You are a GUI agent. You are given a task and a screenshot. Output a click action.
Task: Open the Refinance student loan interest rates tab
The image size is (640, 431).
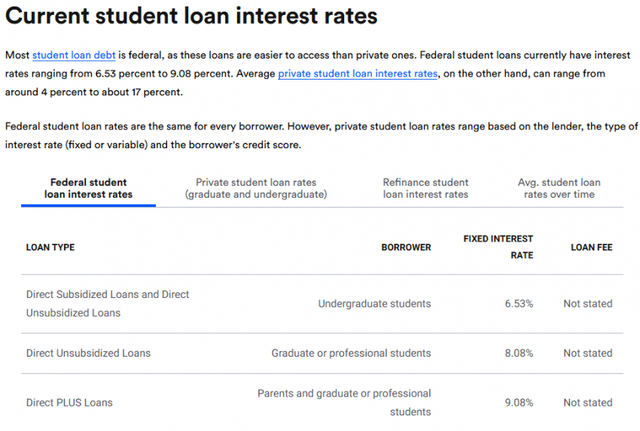point(425,188)
